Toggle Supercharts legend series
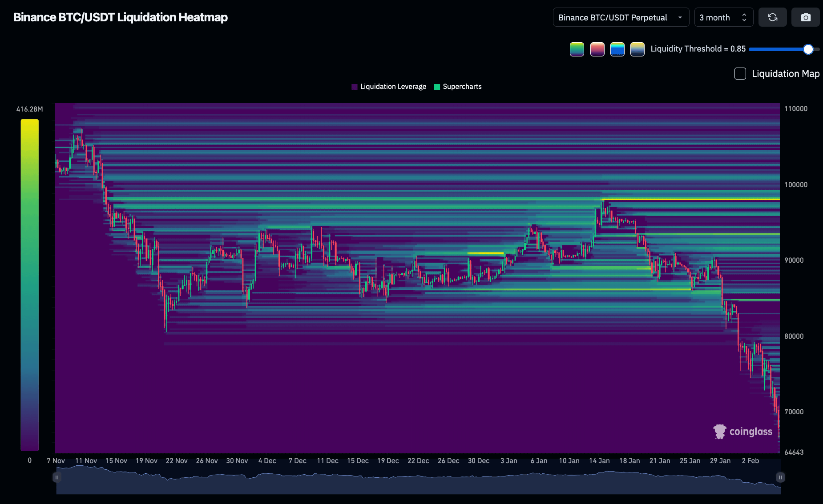The image size is (823, 504). tap(458, 87)
